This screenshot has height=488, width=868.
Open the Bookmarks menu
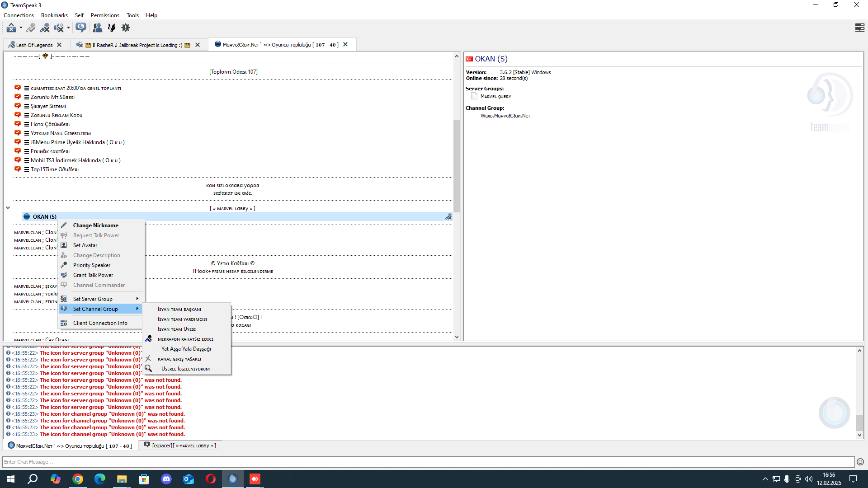pos(54,15)
